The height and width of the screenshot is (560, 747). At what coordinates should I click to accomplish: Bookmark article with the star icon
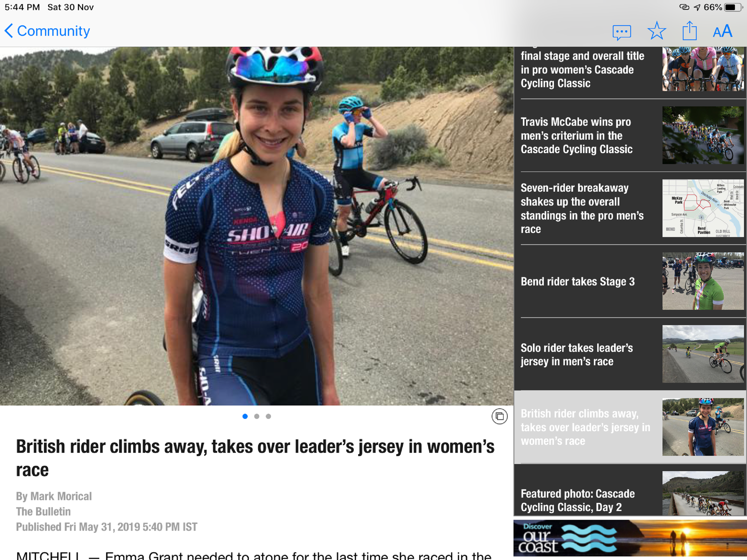[x=656, y=31]
